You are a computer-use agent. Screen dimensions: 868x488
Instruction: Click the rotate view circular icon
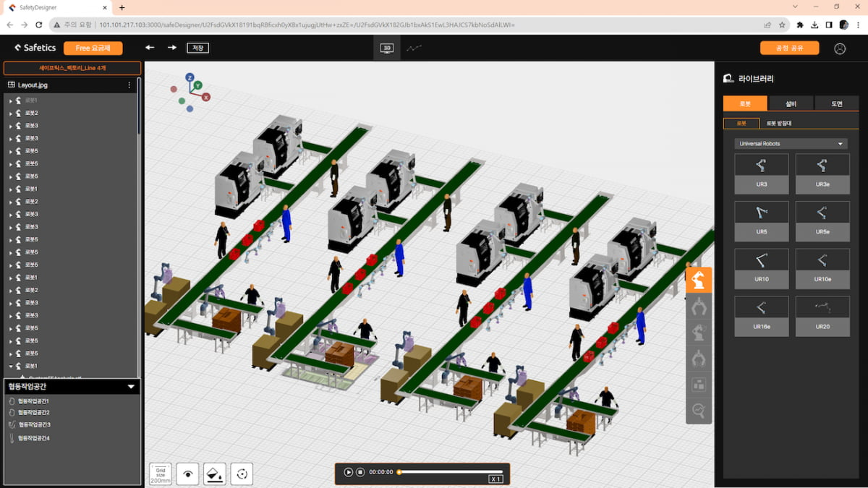(242, 474)
